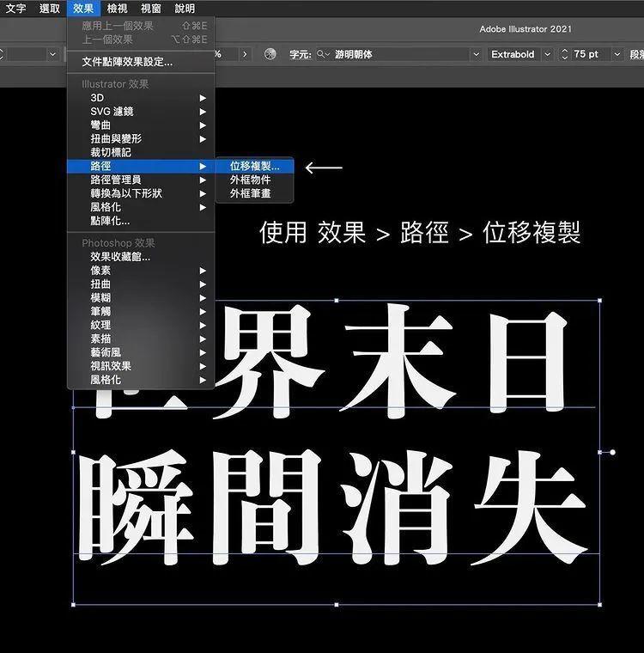Viewport: 644px width, 653px height.
Task: Click the globe icon in the control bar
Action: (x=270, y=54)
